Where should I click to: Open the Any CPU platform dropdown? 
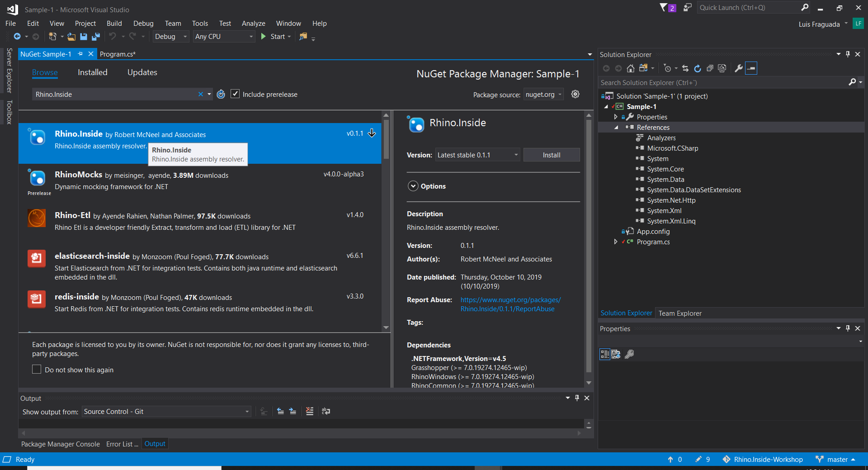pyautogui.click(x=224, y=37)
